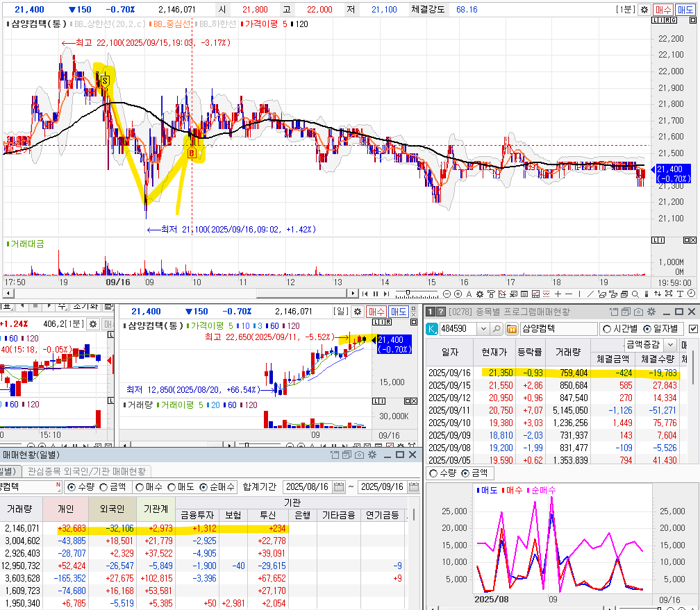
Task: Click the left arrow of main chart scrollbar
Action: (8, 294)
